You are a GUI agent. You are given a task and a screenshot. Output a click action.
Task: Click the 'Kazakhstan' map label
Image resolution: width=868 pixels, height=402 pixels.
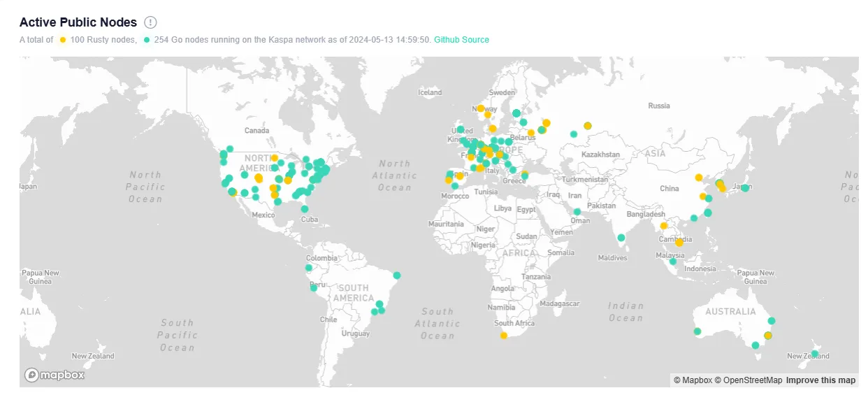600,155
